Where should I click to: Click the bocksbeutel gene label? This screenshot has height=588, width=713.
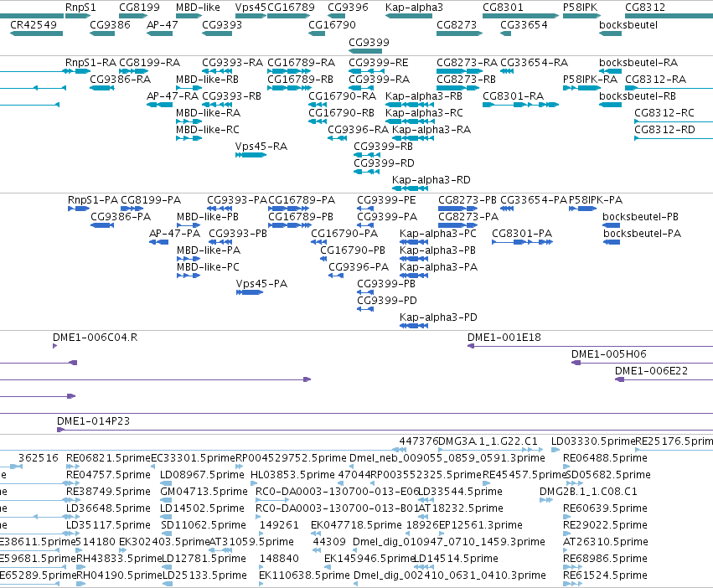click(x=628, y=24)
